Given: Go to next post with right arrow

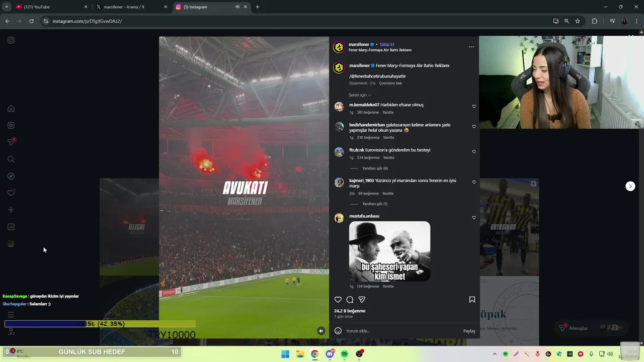Looking at the screenshot, I should (630, 187).
